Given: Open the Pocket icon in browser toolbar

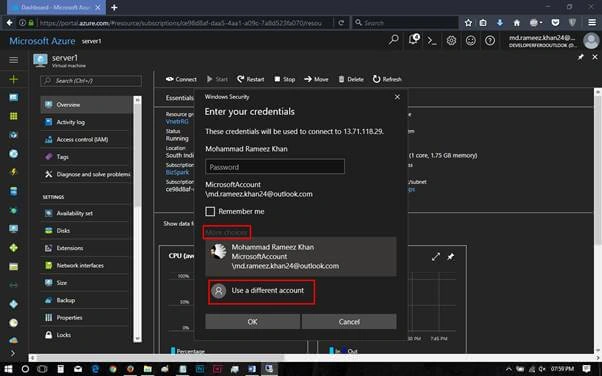Looking at the screenshot, I should (555, 23).
